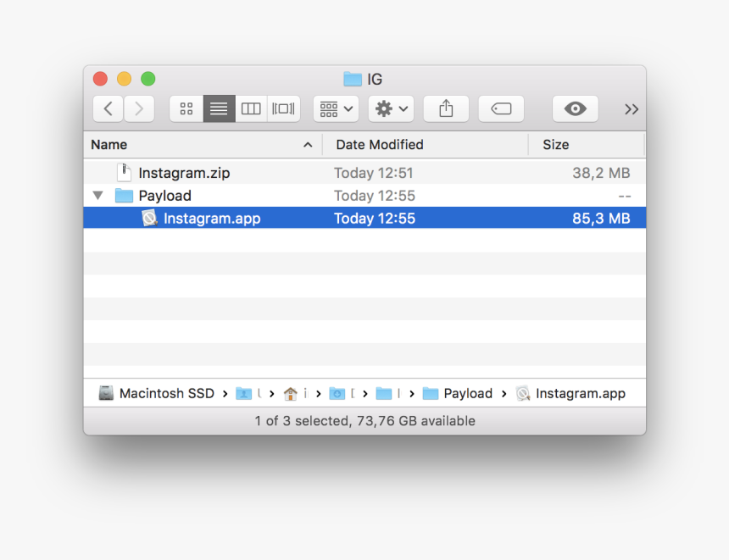Go forward with the right arrow button
729x560 pixels.
point(139,108)
